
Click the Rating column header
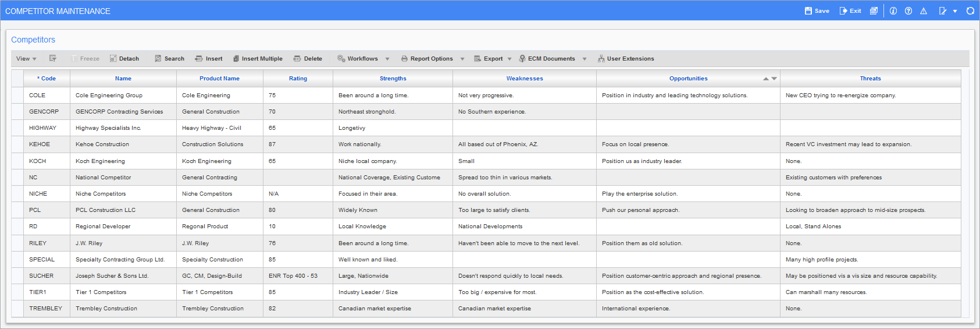[298, 78]
